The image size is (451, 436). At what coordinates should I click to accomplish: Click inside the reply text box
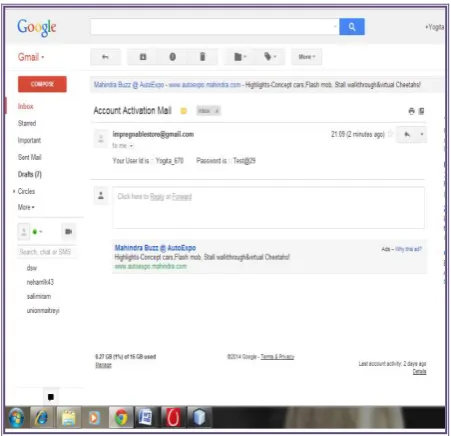[269, 208]
